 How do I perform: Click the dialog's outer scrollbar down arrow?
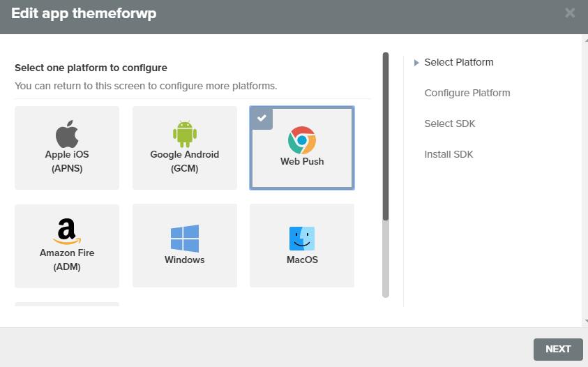(585, 322)
